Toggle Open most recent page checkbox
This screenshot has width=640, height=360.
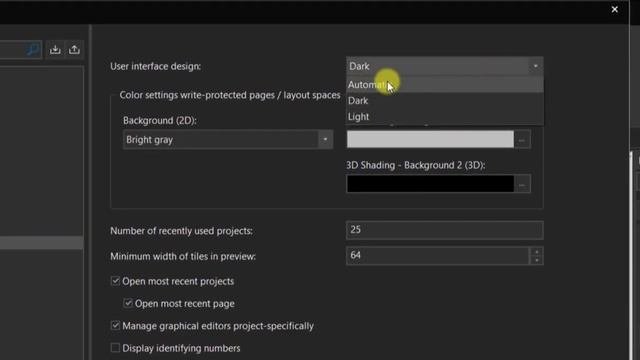[x=128, y=303]
